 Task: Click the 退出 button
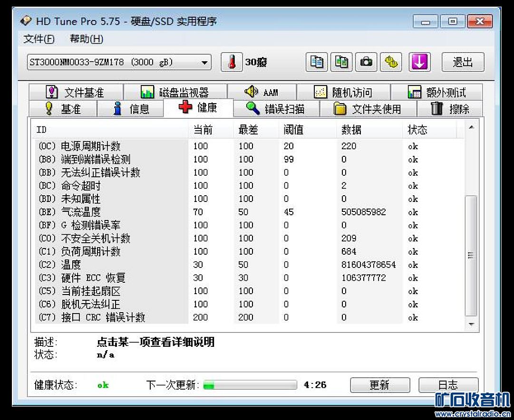click(463, 62)
